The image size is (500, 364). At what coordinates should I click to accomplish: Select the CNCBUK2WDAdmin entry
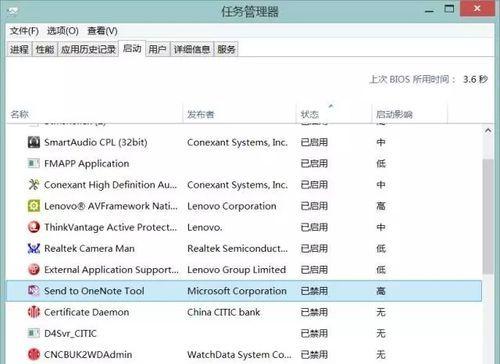pyautogui.click(x=88, y=355)
